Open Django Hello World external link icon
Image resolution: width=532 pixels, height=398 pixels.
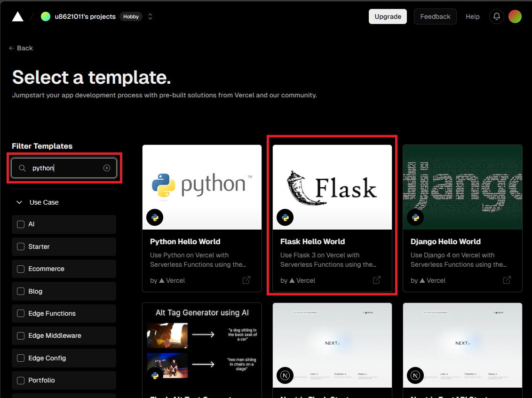coord(507,280)
